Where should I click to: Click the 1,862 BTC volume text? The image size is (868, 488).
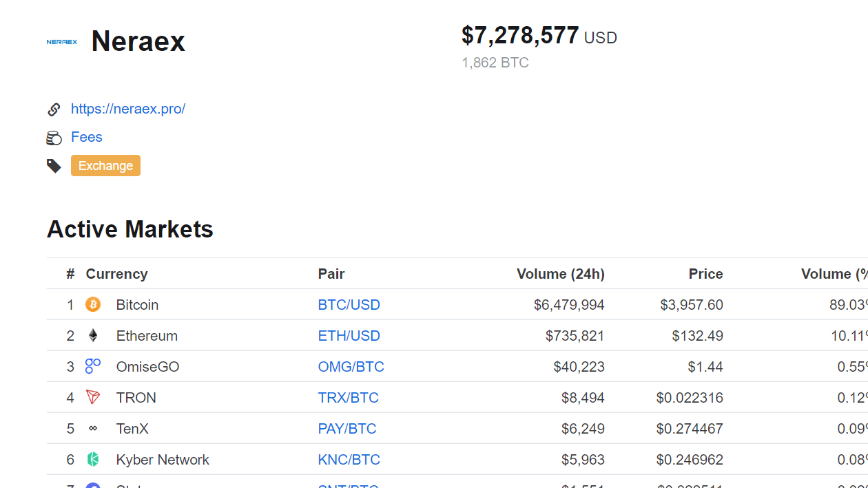[495, 63]
